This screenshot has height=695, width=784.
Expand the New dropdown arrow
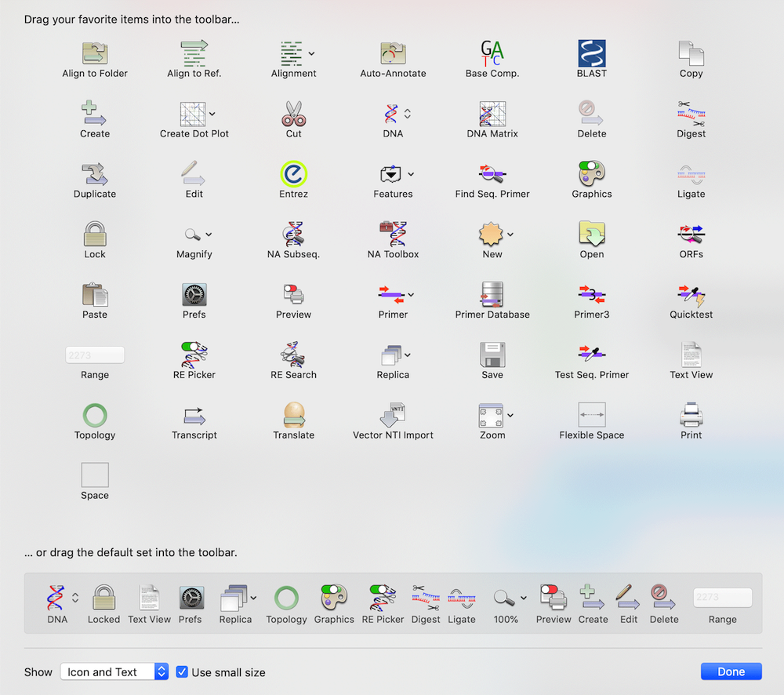(510, 235)
